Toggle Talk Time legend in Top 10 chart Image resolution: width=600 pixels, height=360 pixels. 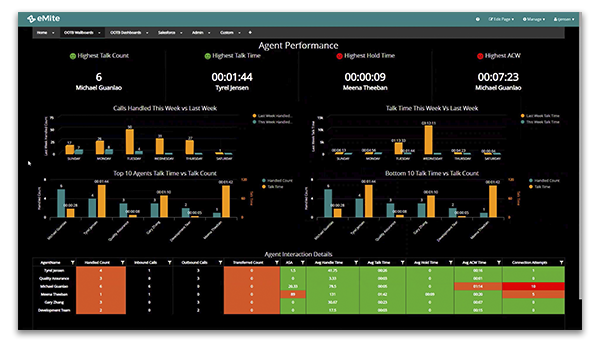tap(272, 187)
